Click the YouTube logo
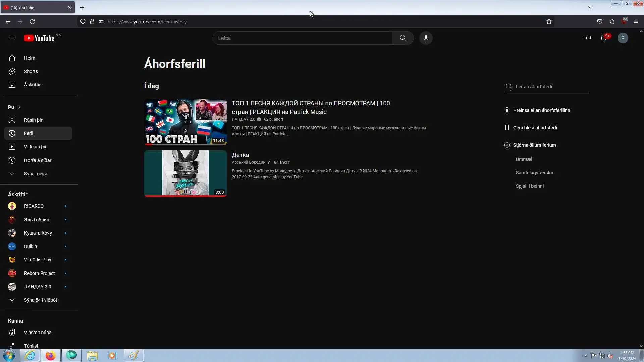644x362 pixels. click(x=39, y=38)
